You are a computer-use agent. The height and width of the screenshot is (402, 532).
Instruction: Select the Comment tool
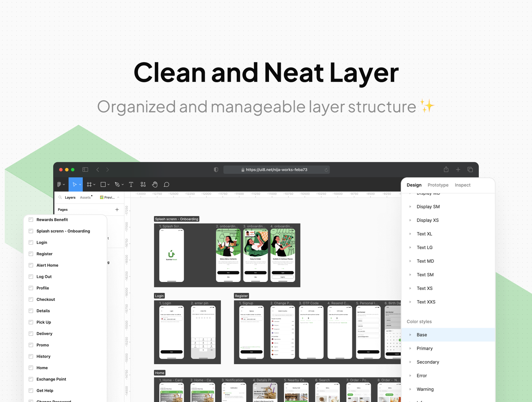click(x=167, y=185)
